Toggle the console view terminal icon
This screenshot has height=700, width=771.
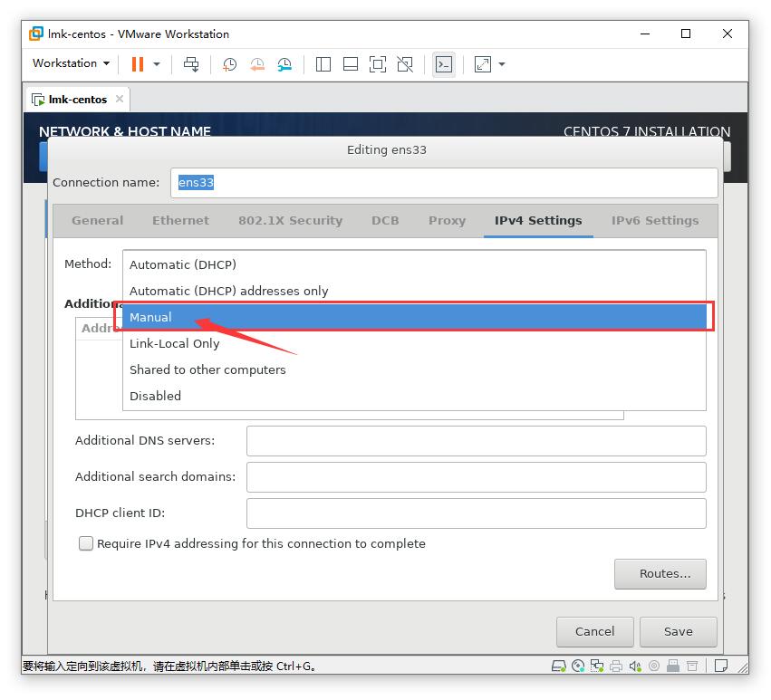444,64
